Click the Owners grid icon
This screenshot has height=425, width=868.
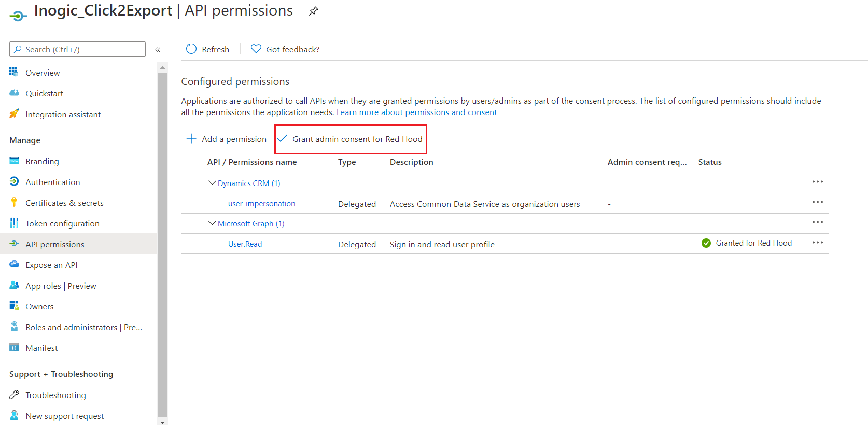[x=14, y=306]
